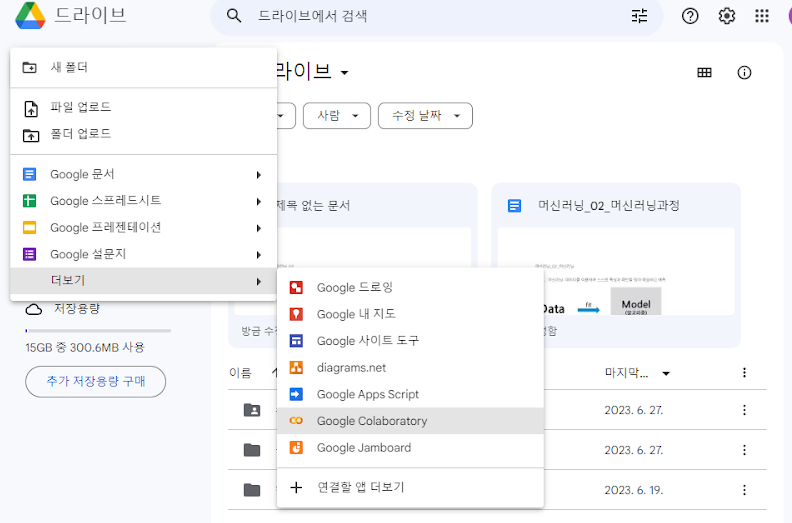
Task: Open more options for first 2023. 6. 27. row
Action: click(744, 410)
